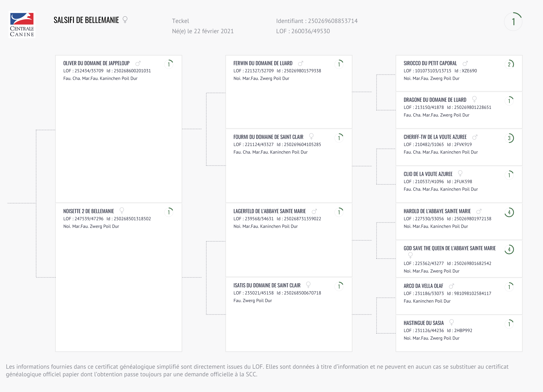Select Lagerfeld de l'Abbaye Sainte Marie name

tap(269, 212)
